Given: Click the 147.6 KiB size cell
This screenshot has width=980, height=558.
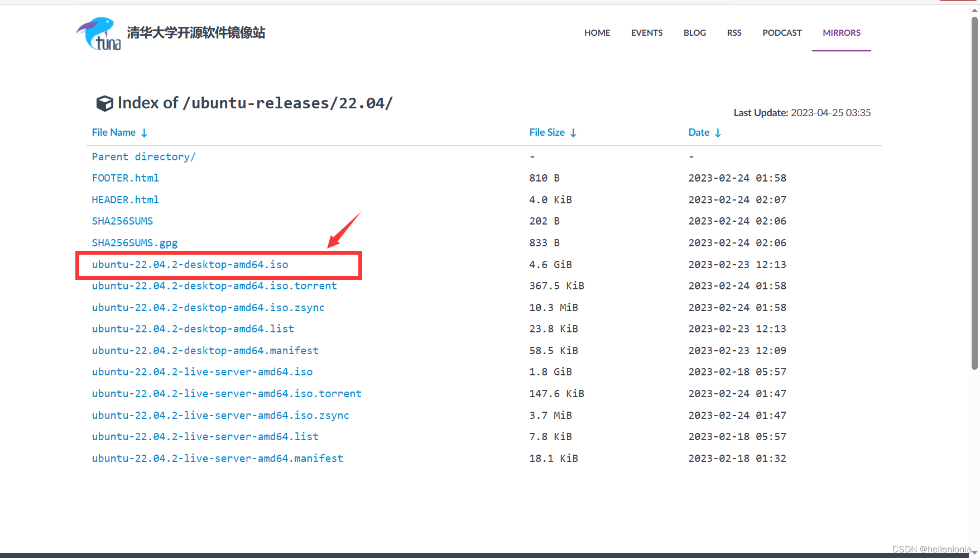Looking at the screenshot, I should [556, 394].
